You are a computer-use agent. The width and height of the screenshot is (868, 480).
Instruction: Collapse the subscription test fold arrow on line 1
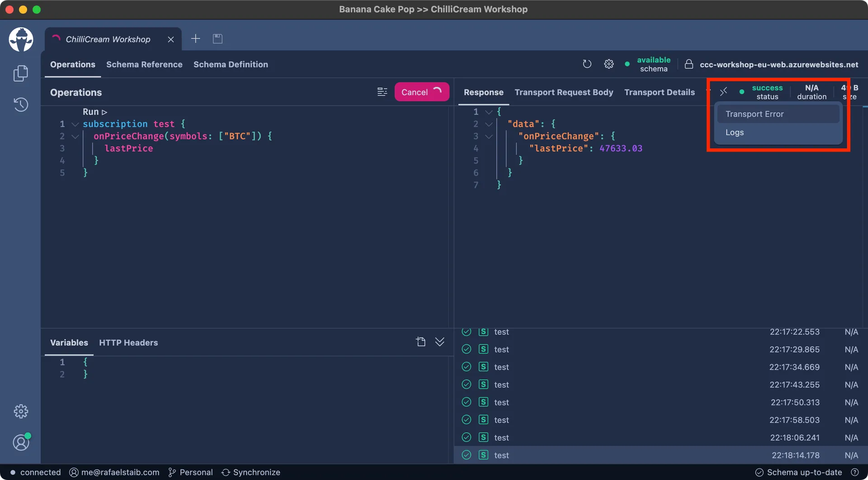75,124
